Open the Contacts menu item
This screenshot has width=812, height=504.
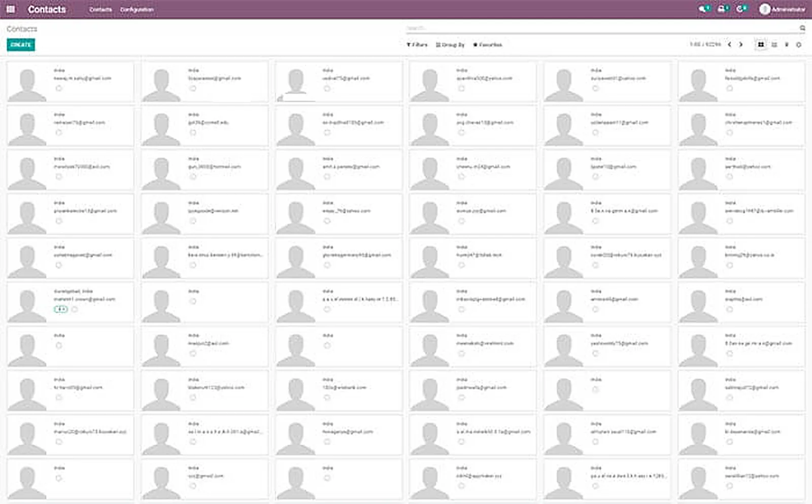pyautogui.click(x=100, y=10)
